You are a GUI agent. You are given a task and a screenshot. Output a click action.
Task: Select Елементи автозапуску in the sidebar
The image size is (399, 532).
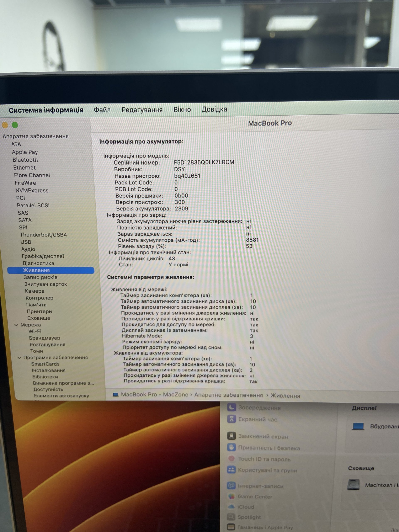[x=62, y=395]
